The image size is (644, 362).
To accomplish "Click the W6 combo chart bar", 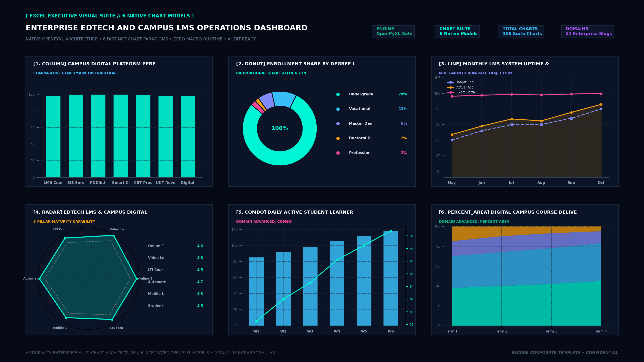I will (x=391, y=278).
